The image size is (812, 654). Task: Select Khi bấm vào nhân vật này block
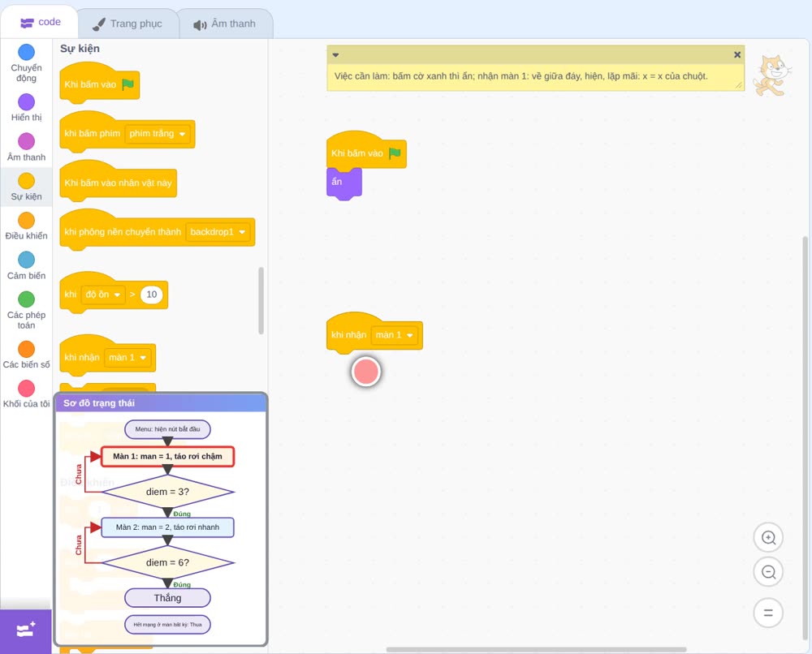pyautogui.click(x=118, y=181)
